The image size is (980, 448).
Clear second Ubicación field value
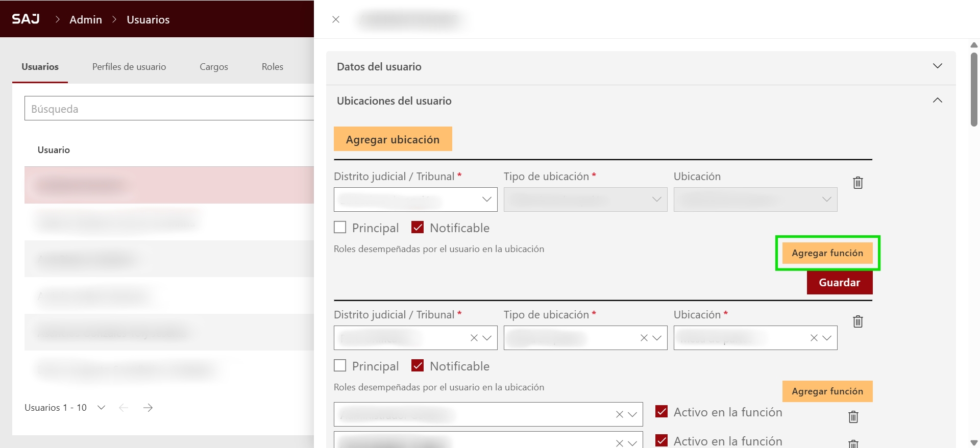pos(814,338)
